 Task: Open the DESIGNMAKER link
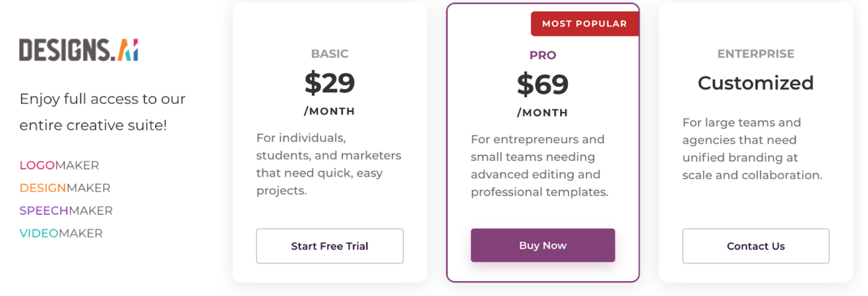(65, 188)
